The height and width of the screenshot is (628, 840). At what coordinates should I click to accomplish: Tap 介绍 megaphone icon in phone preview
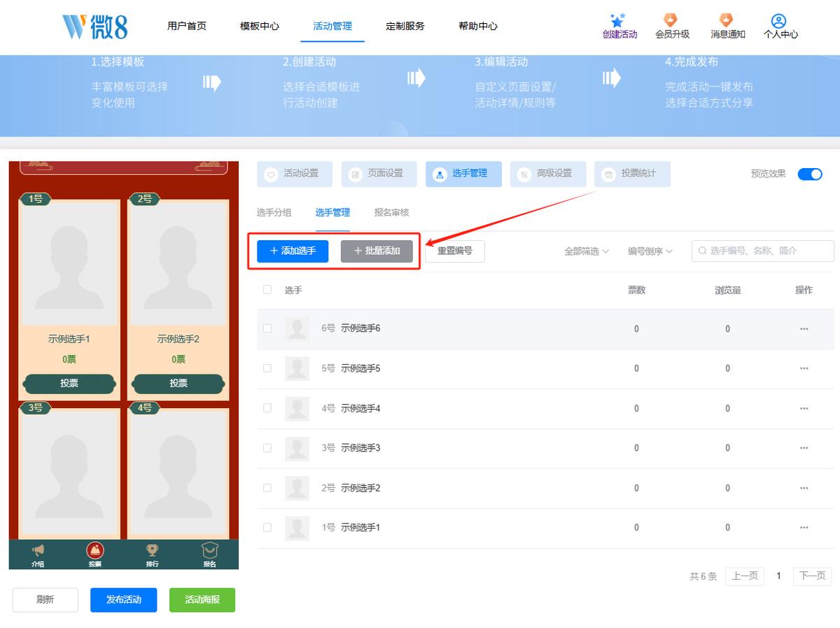[x=38, y=551]
